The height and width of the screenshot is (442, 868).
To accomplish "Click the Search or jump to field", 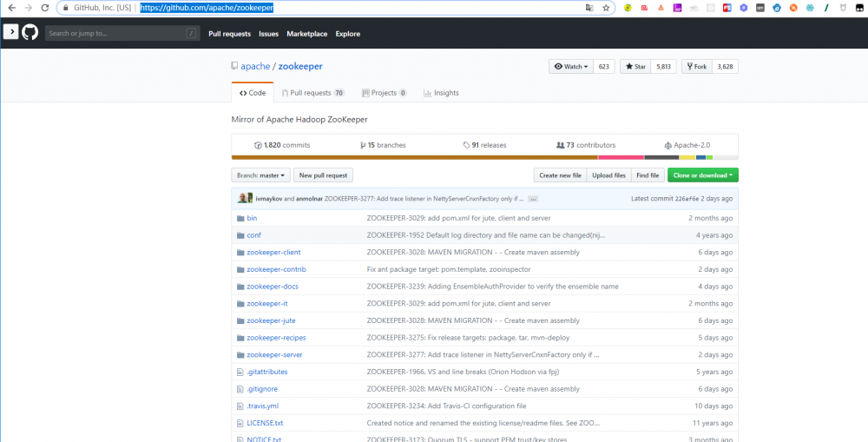I will coord(122,33).
